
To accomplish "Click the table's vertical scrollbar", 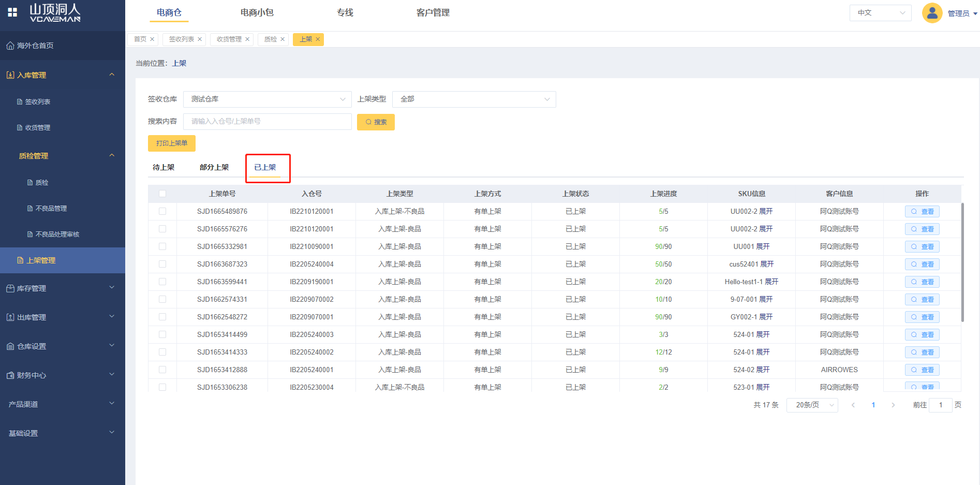I will (x=962, y=261).
